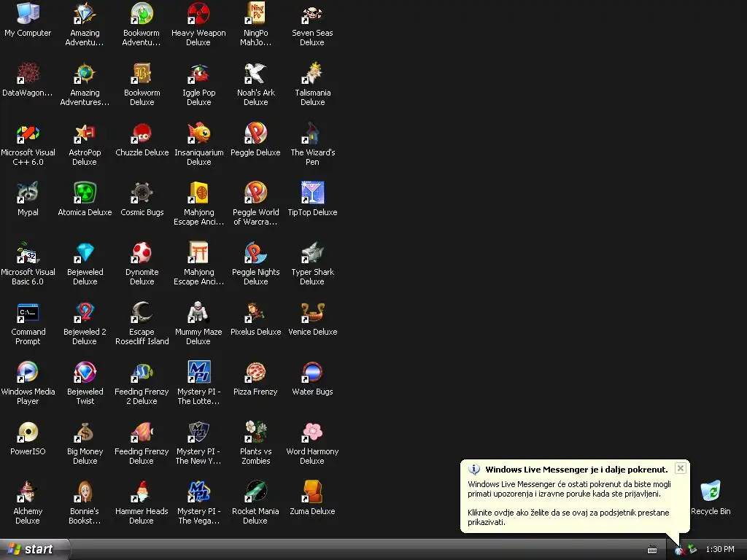Open the first Mahjong Escape Ancient icon
747x560 pixels.
(198, 192)
